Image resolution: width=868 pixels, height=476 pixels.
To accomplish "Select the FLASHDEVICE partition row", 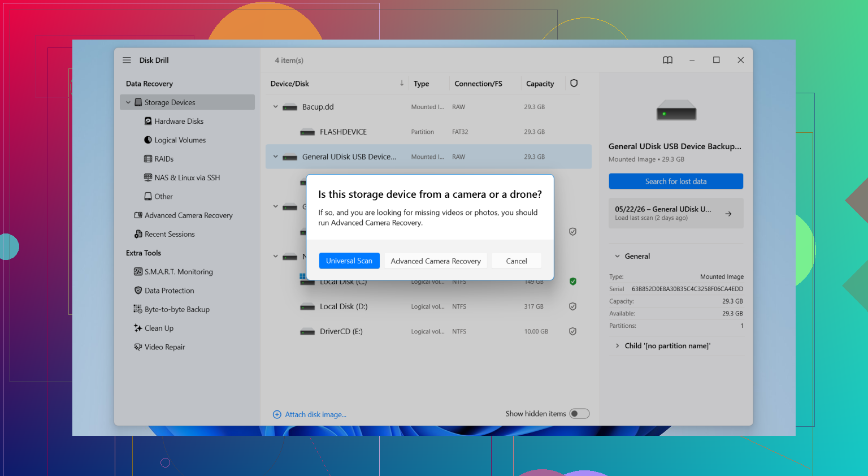I will pos(428,132).
